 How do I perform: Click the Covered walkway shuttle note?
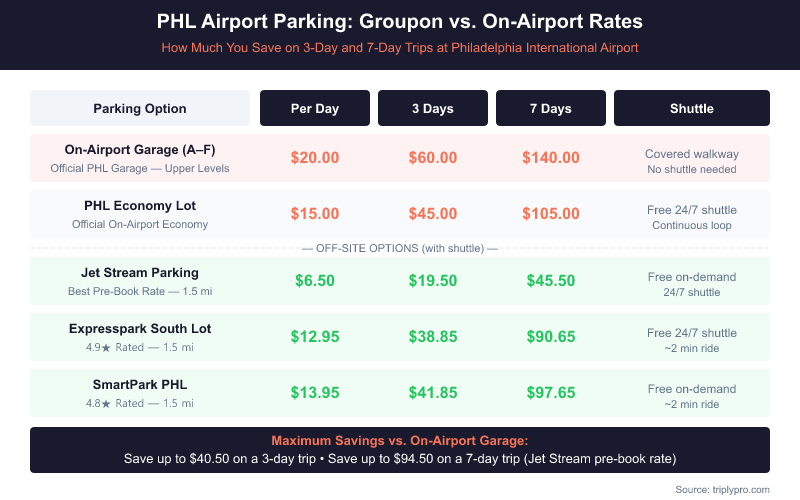tap(691, 154)
